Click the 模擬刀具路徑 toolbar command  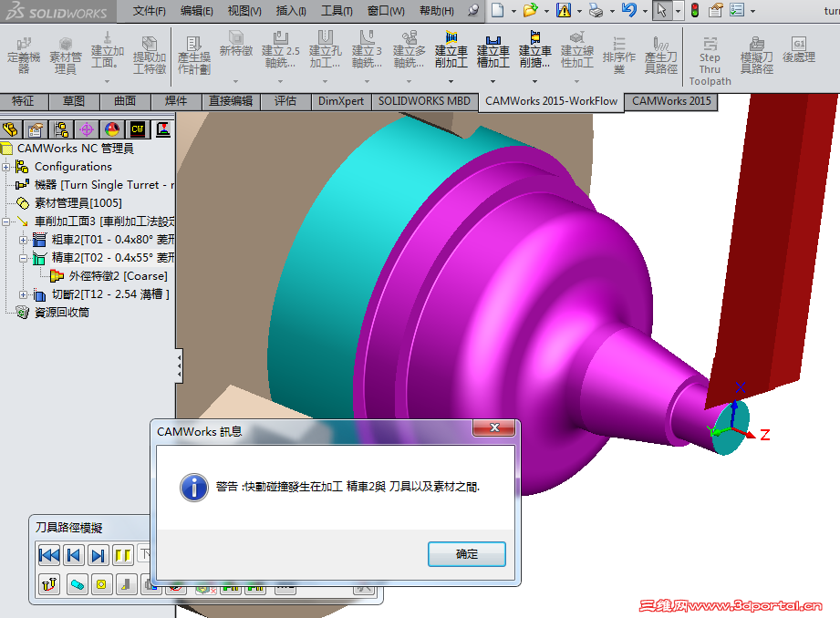(x=756, y=56)
